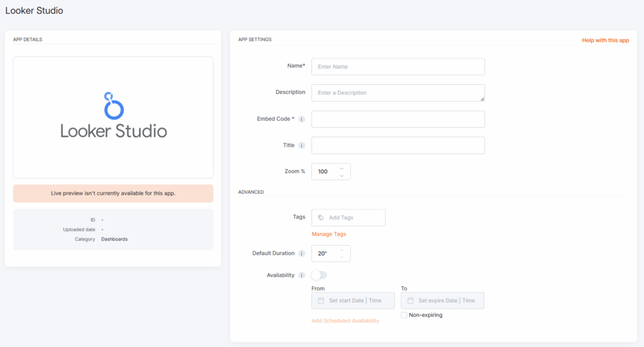Focus the Description text area
The image size is (644, 347).
(398, 93)
